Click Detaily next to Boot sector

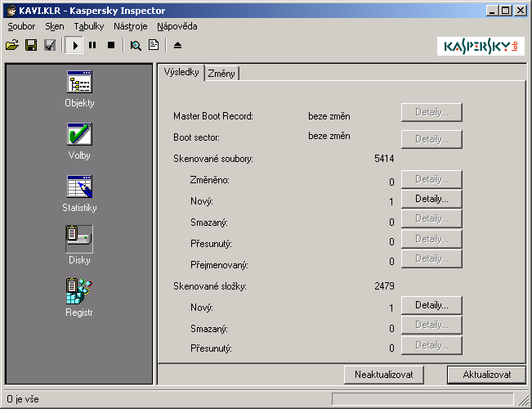coord(431,139)
